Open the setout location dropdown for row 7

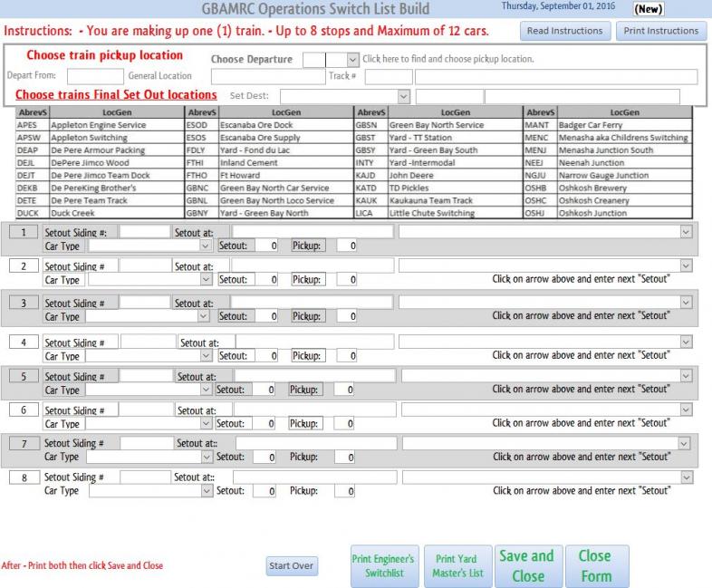click(x=684, y=443)
